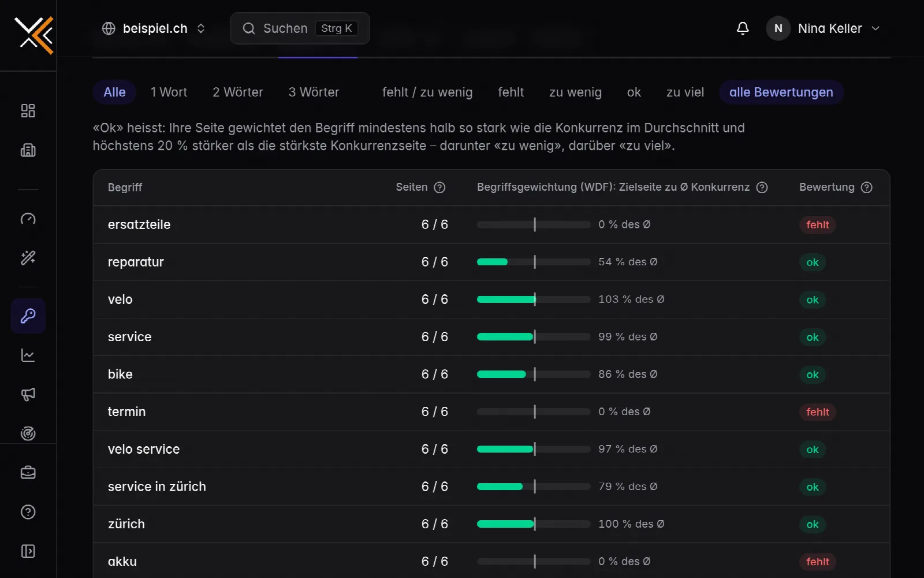Screen dimensions: 924x578
Task: Open the notifications bell
Action: click(743, 28)
